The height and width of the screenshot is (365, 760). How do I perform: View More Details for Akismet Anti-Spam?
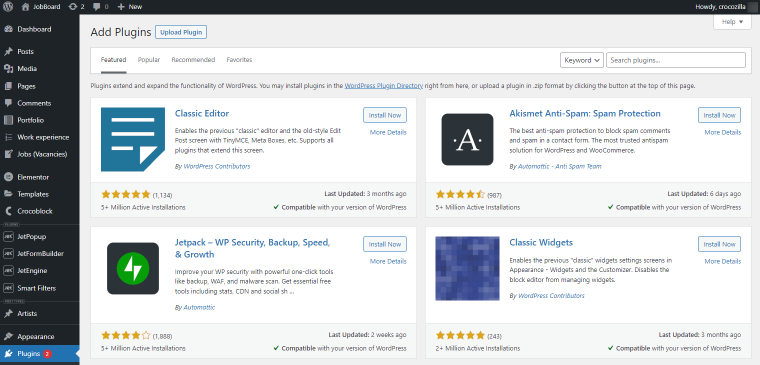[x=723, y=132]
